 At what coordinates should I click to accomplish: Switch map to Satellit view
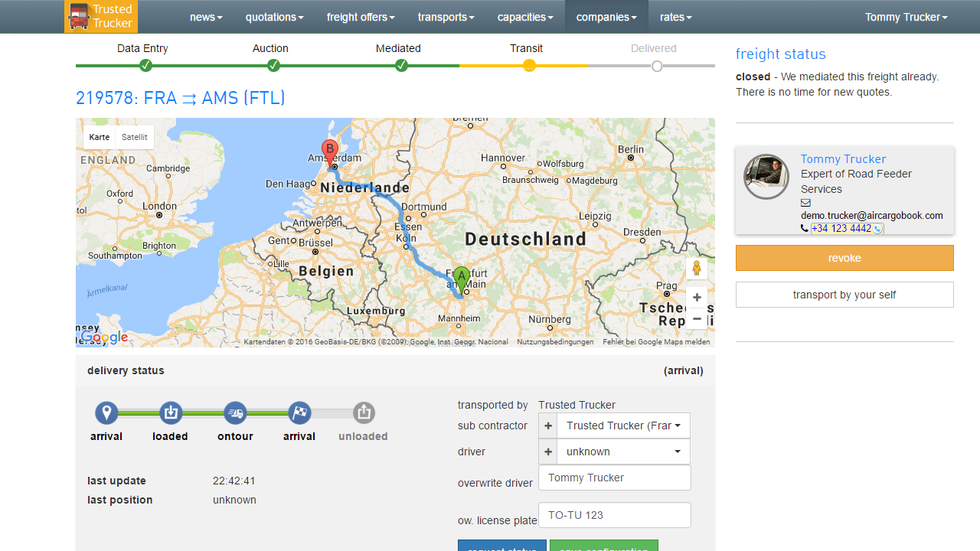135,138
